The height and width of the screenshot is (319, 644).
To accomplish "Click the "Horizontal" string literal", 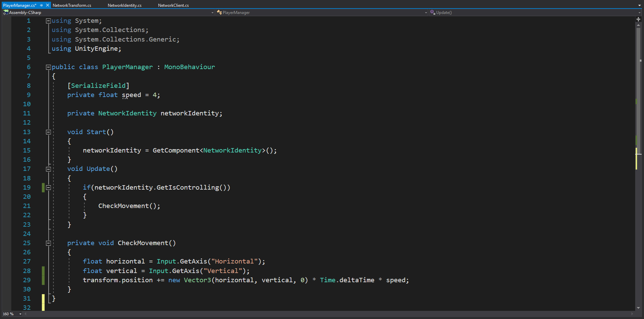I will point(234,261).
